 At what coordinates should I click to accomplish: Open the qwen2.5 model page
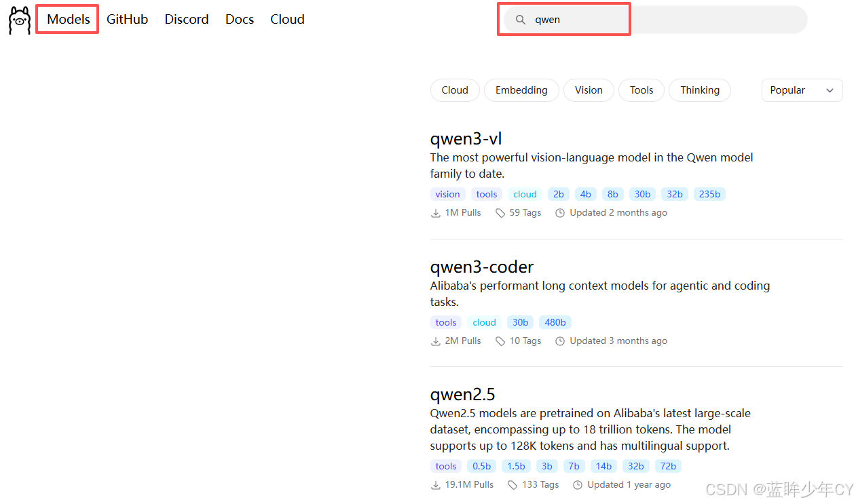click(463, 394)
